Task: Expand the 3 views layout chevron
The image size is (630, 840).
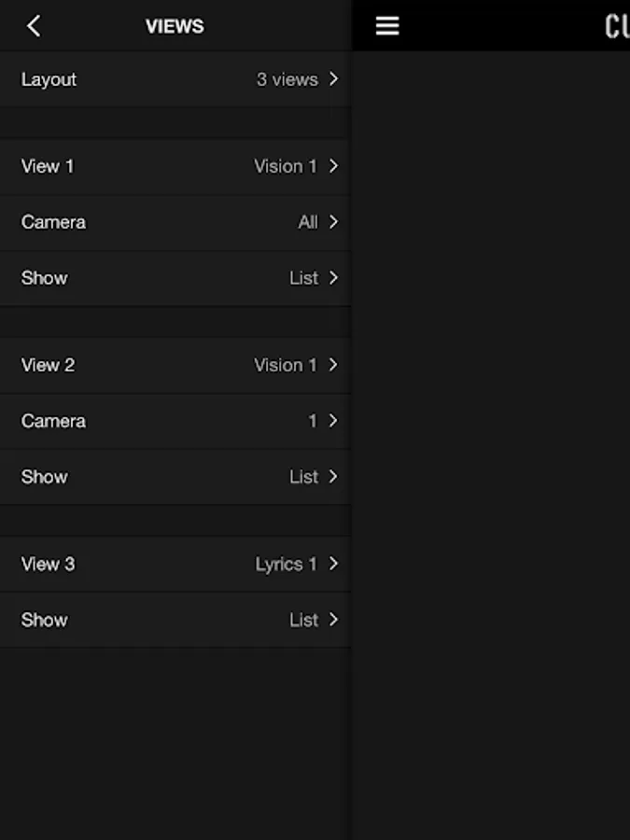Action: tap(333, 79)
